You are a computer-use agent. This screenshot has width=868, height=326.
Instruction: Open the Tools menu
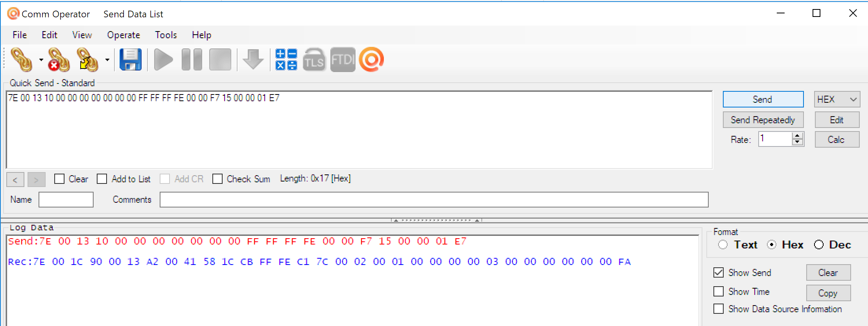click(x=166, y=35)
